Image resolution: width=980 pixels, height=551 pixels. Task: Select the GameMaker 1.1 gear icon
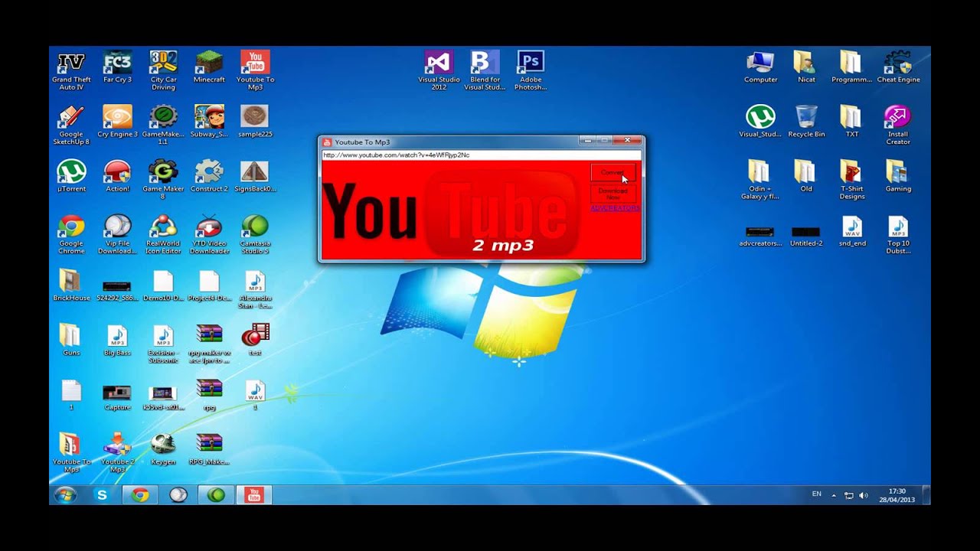pos(163,125)
